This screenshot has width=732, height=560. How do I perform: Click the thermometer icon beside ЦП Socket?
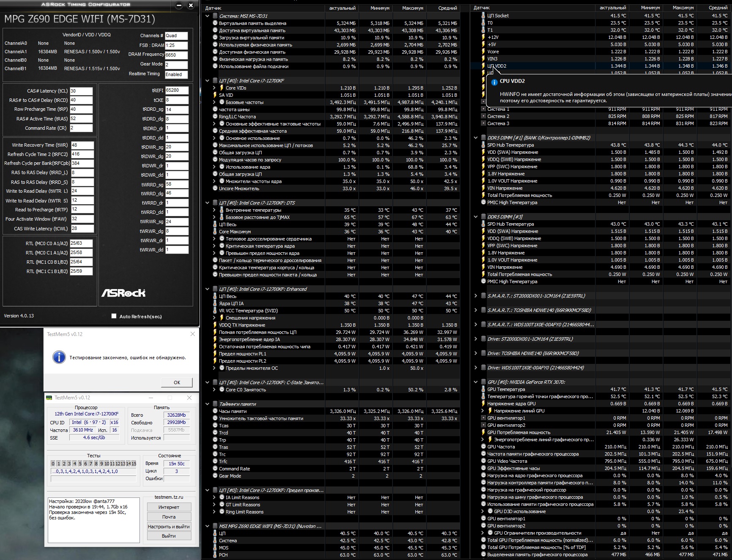click(483, 16)
